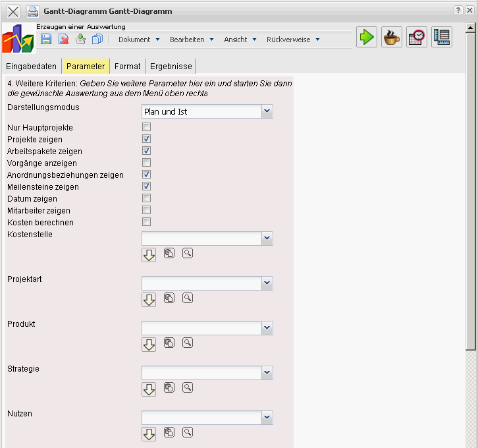
Task: Expand the Nutzen dropdown
Action: pos(207,418)
